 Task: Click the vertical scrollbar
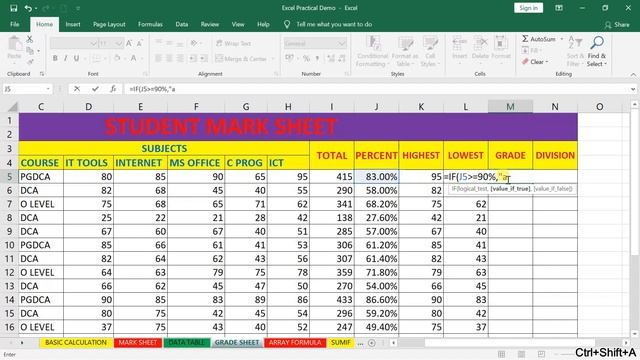[634, 220]
